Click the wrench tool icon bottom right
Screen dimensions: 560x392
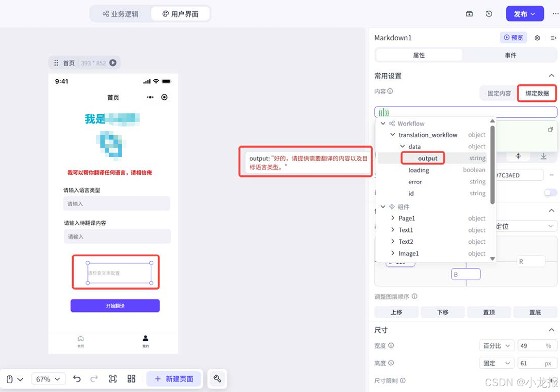pyautogui.click(x=217, y=378)
